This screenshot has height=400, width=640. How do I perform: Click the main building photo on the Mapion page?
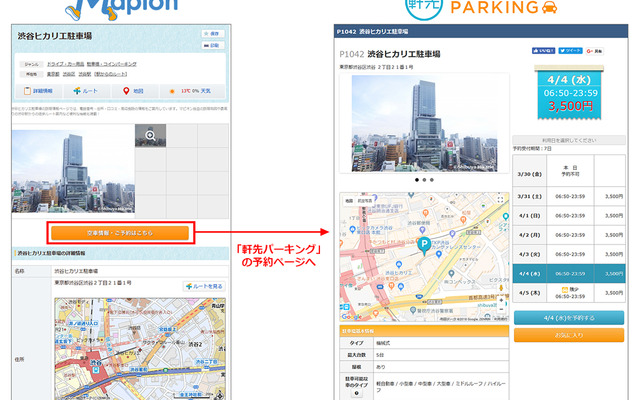point(73,171)
